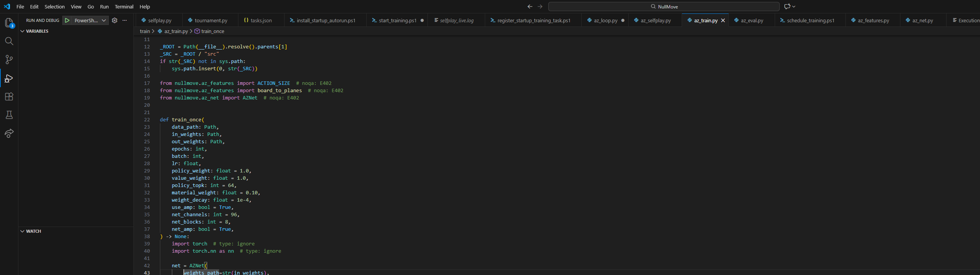Open the Extensions view

coord(9,97)
